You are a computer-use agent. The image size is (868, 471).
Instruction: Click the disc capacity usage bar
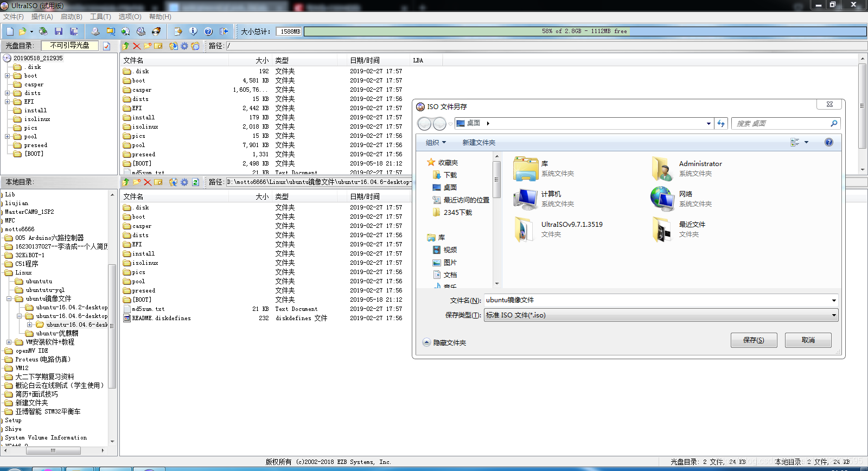coord(585,31)
